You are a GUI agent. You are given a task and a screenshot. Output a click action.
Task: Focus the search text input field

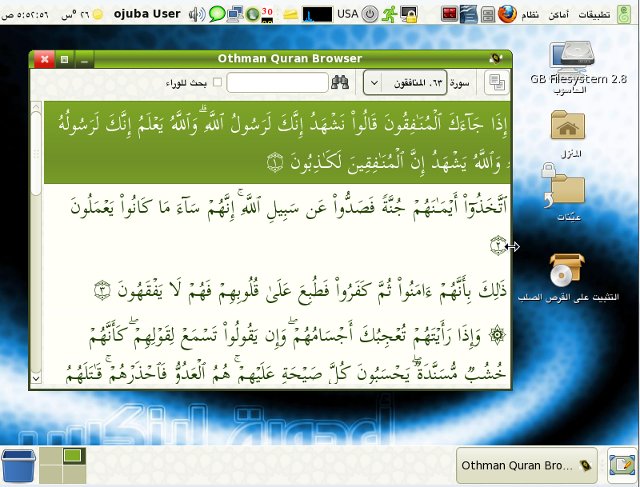[x=277, y=83]
